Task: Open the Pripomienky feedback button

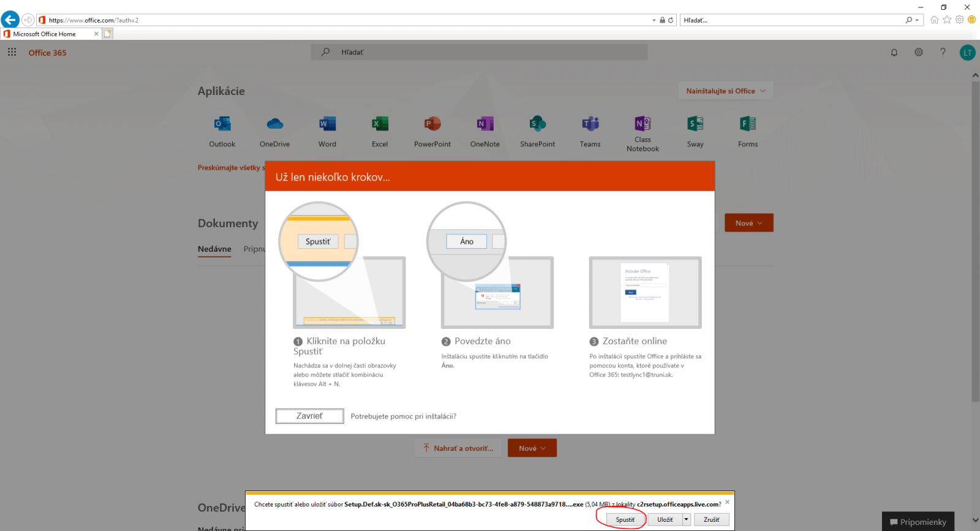Action: point(918,522)
